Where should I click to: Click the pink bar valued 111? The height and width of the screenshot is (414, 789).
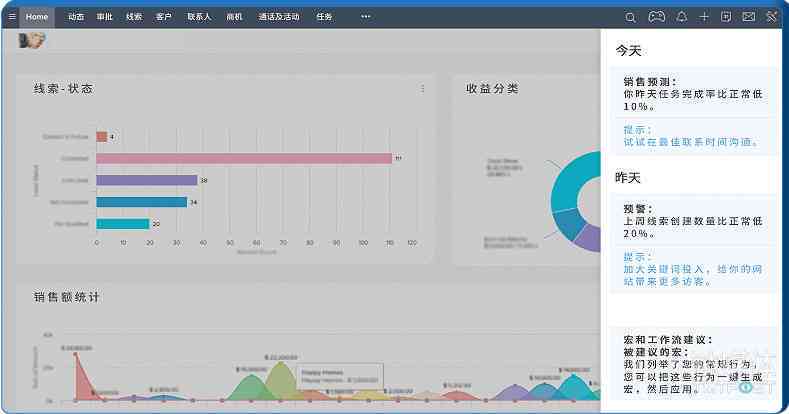pyautogui.click(x=244, y=158)
